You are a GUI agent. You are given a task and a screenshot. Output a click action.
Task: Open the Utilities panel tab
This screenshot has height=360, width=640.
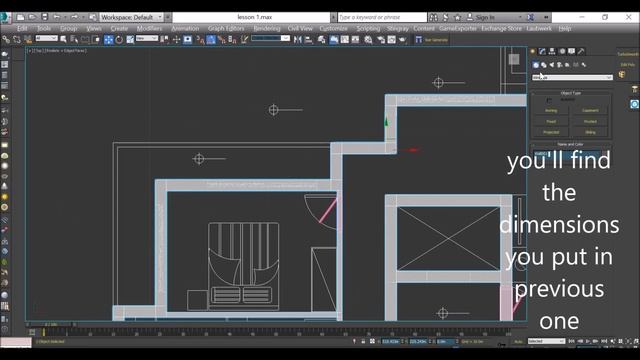coord(581,51)
